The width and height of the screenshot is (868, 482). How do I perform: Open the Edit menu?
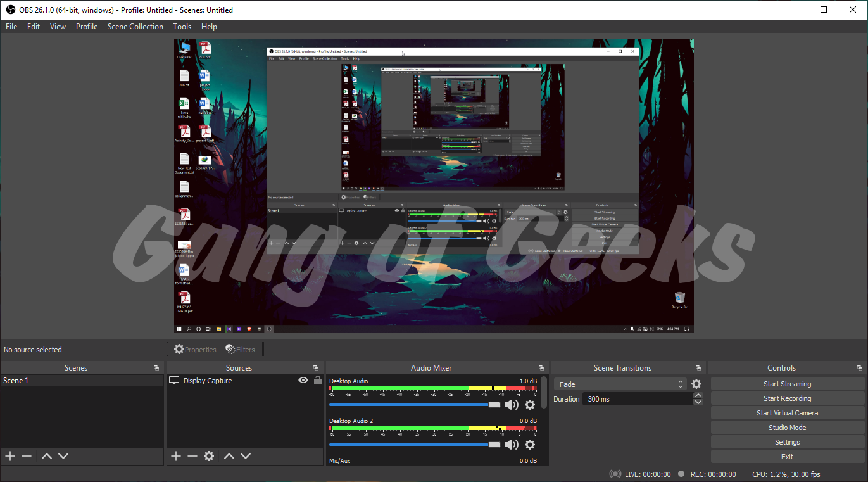tap(34, 27)
